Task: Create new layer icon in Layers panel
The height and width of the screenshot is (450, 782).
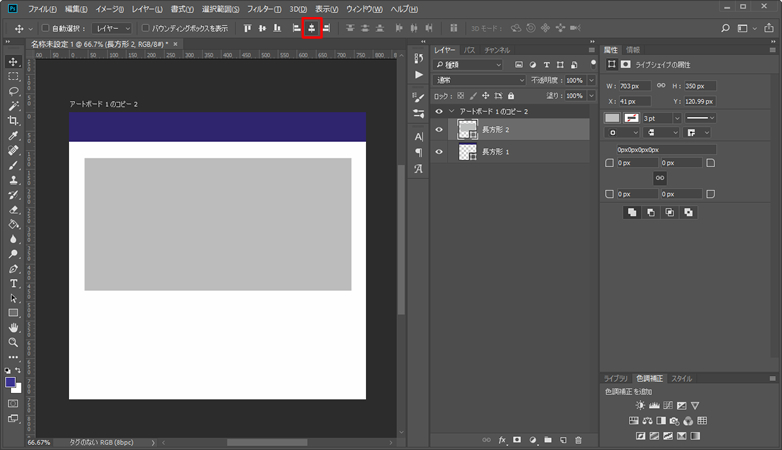Action: point(563,440)
